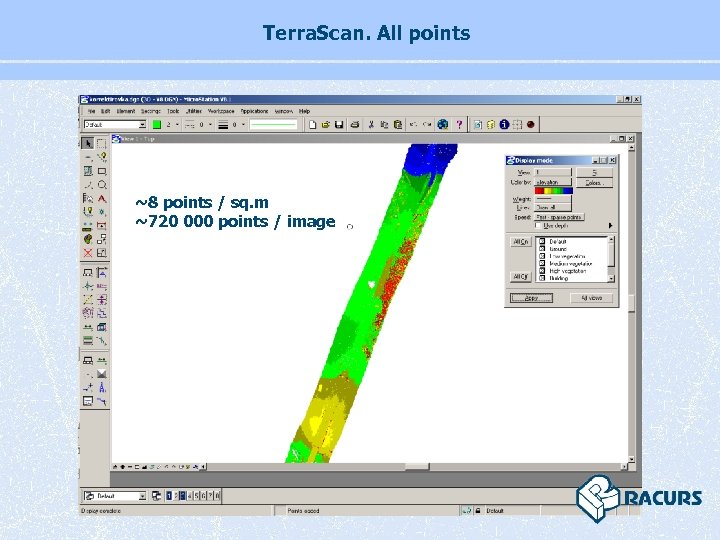Toggle the Building class checkbox
The height and width of the screenshot is (540, 720).
pyautogui.click(x=542, y=278)
